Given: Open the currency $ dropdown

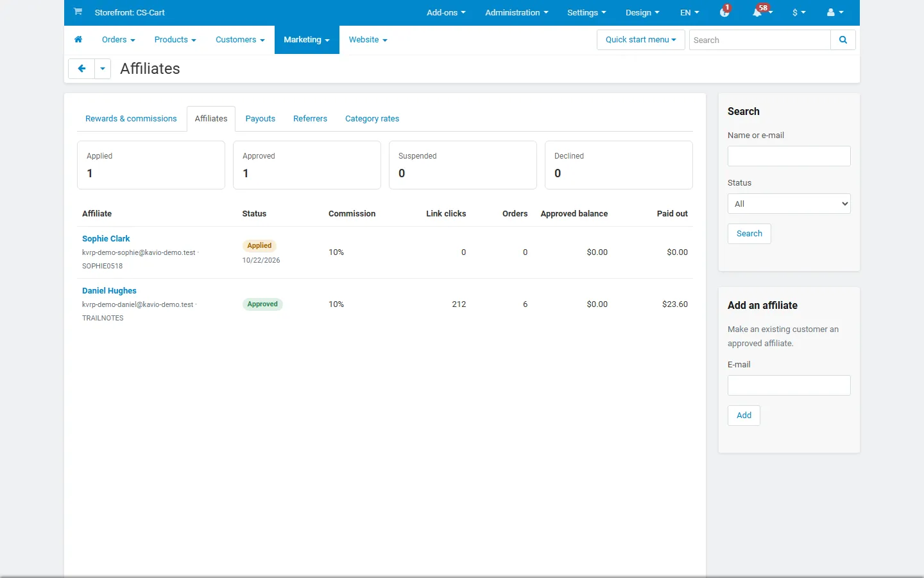Looking at the screenshot, I should coord(799,12).
